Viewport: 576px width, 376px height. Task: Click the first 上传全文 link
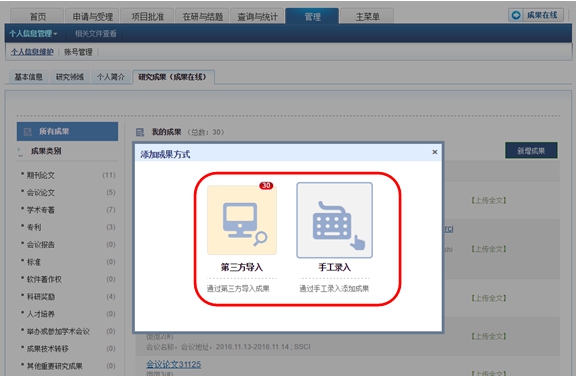[x=489, y=200]
